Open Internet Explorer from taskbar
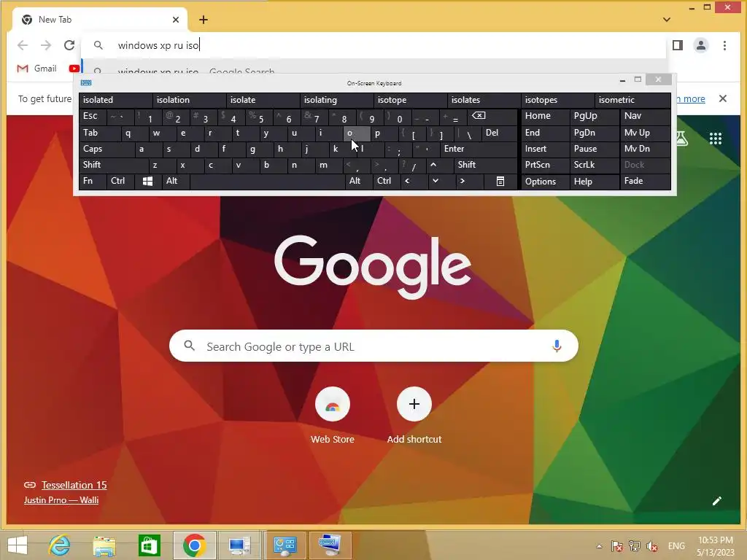The width and height of the screenshot is (747, 560). [60, 545]
